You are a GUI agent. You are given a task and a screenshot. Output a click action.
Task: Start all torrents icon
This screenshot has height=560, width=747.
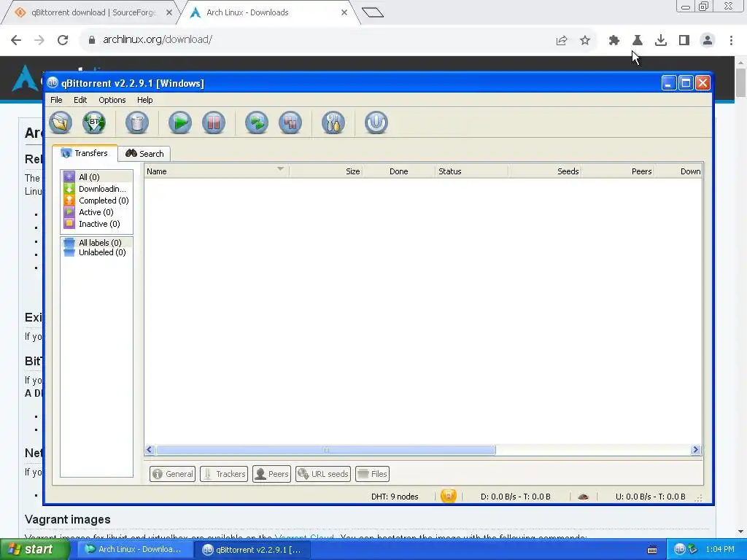(257, 122)
